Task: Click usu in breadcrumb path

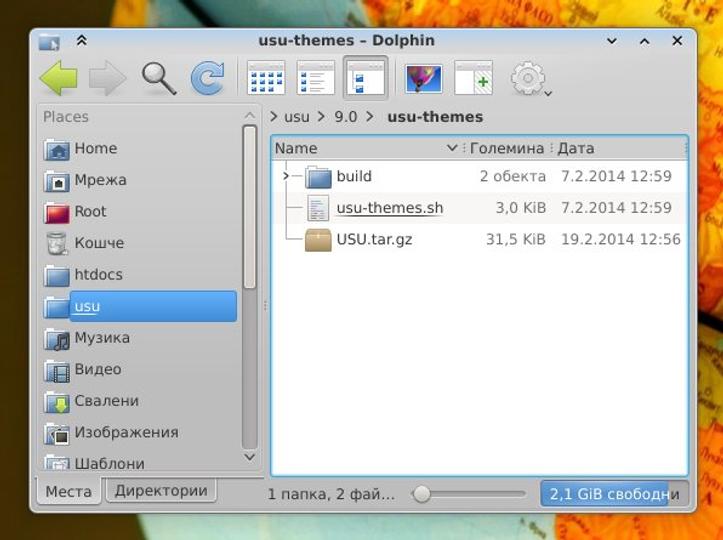Action: tap(296, 117)
